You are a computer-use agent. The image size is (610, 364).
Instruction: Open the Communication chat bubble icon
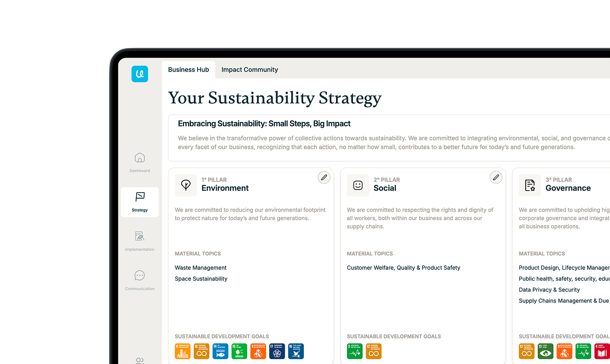click(140, 276)
